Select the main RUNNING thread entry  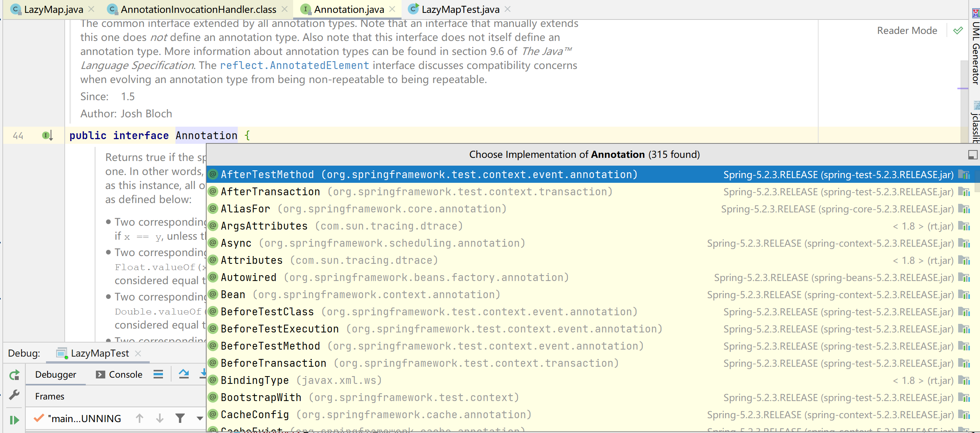[78, 419]
